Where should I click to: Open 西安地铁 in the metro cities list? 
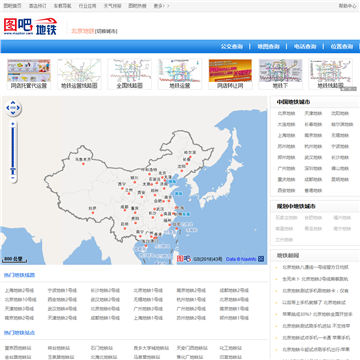pyautogui.click(x=286, y=191)
